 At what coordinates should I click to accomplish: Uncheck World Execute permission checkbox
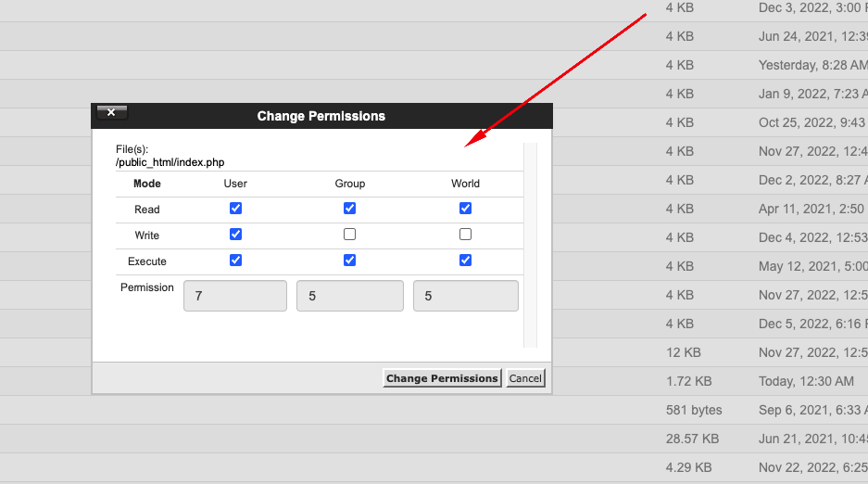[466, 261]
